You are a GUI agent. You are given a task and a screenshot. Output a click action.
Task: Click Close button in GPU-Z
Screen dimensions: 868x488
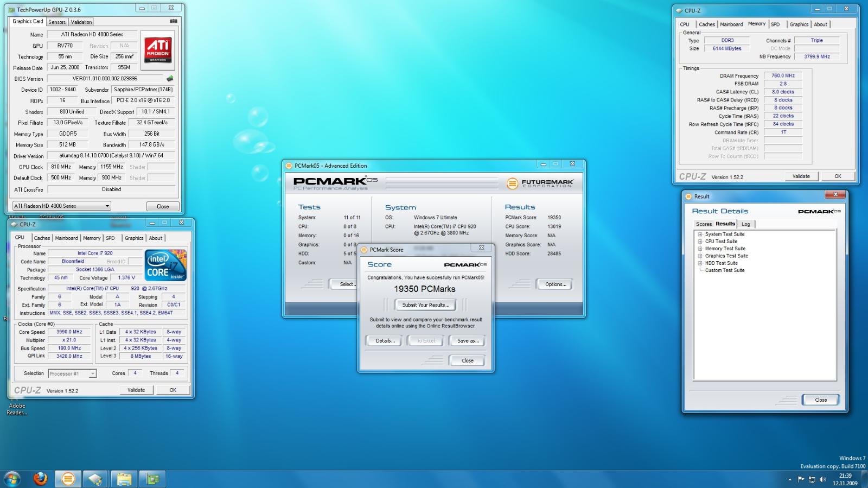pyautogui.click(x=163, y=206)
